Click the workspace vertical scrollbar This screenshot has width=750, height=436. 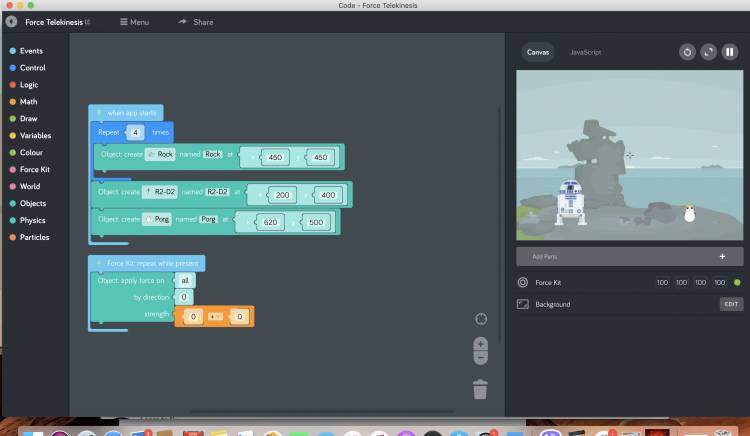coord(500,225)
